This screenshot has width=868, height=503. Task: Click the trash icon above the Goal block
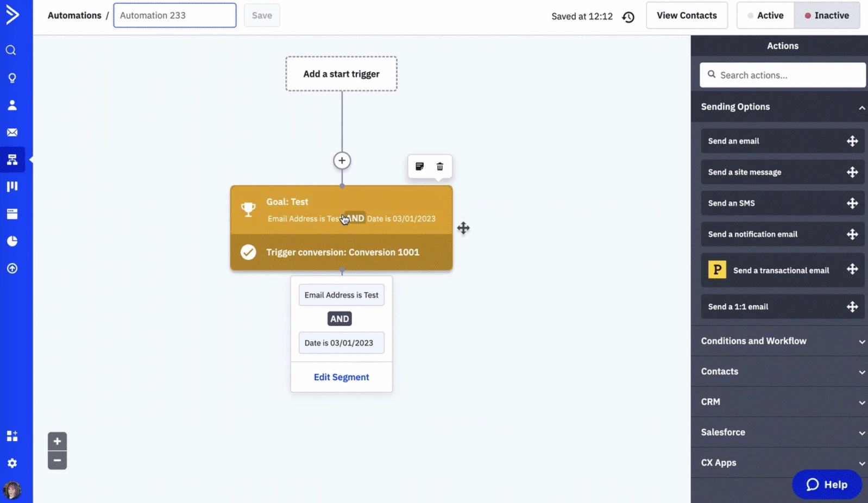click(x=440, y=167)
